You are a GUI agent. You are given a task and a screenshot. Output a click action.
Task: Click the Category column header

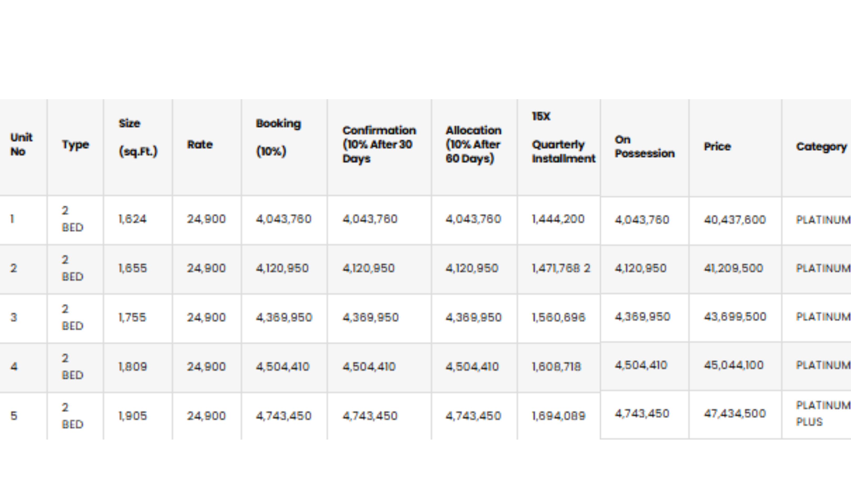click(x=821, y=146)
